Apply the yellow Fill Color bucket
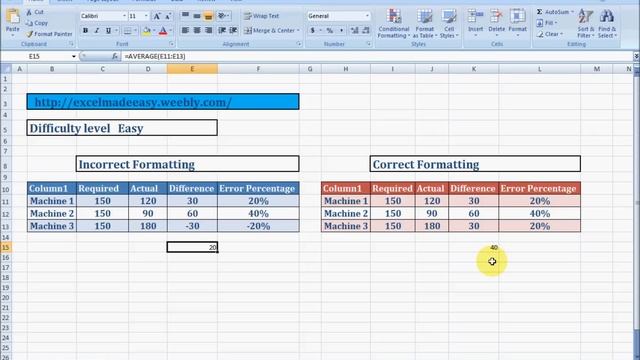 [147, 31]
